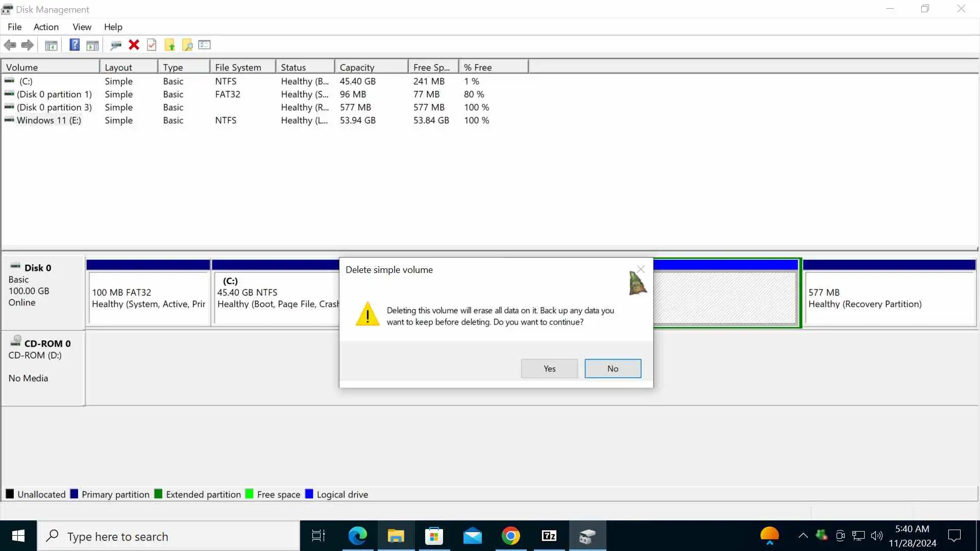The height and width of the screenshot is (551, 980).
Task: Click the Properties checkmark page toolbar icon
Action: tap(152, 45)
